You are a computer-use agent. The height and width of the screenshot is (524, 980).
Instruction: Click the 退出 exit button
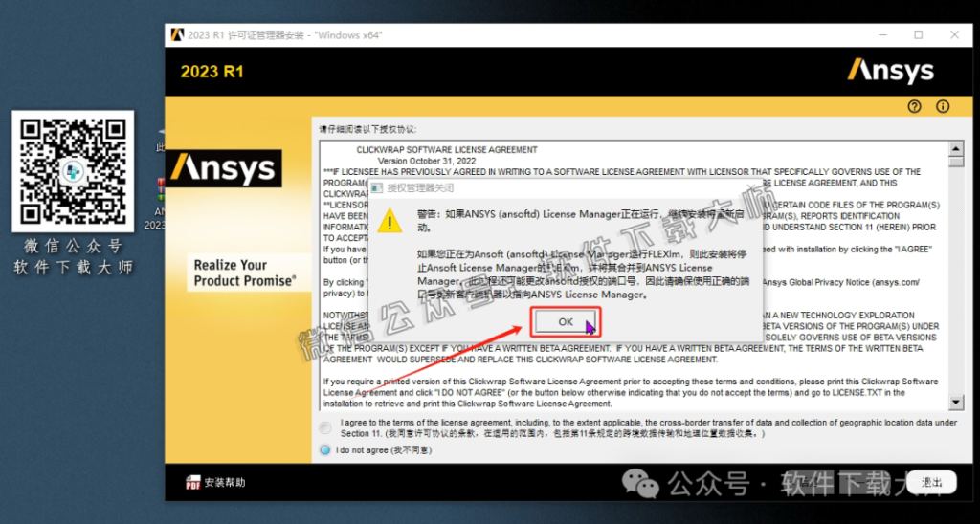[x=932, y=482]
